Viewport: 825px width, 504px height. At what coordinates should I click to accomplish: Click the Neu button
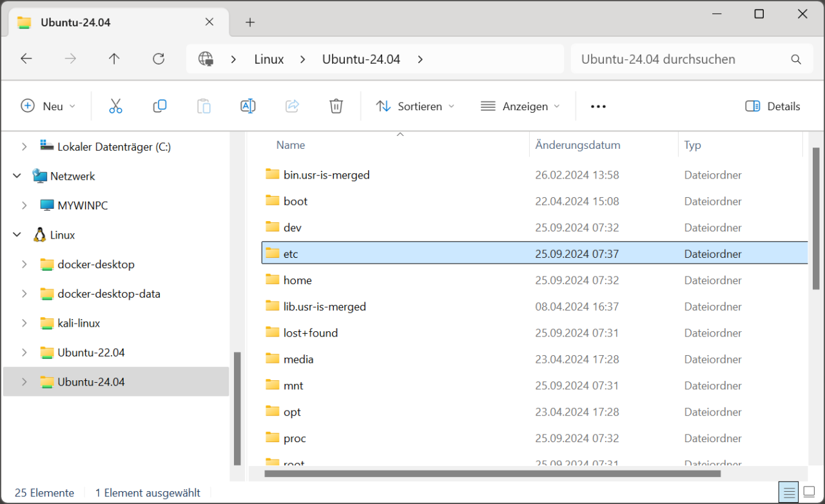pyautogui.click(x=48, y=106)
